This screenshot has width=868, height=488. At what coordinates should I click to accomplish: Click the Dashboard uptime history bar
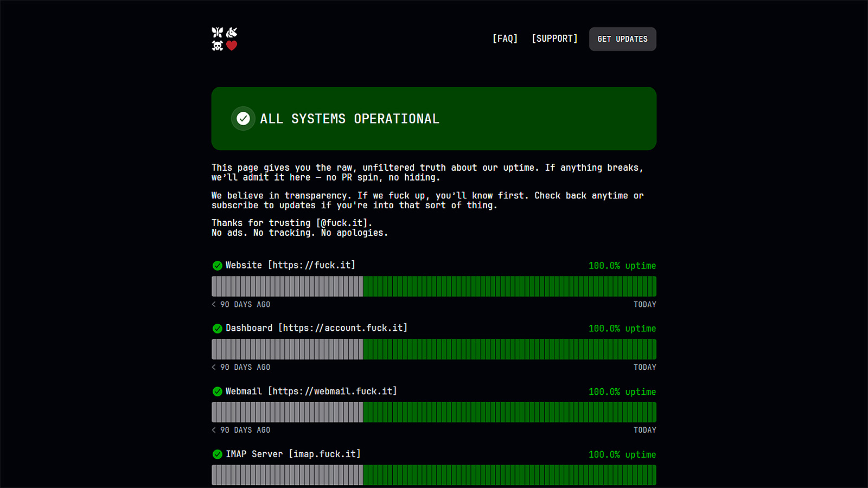(x=434, y=349)
